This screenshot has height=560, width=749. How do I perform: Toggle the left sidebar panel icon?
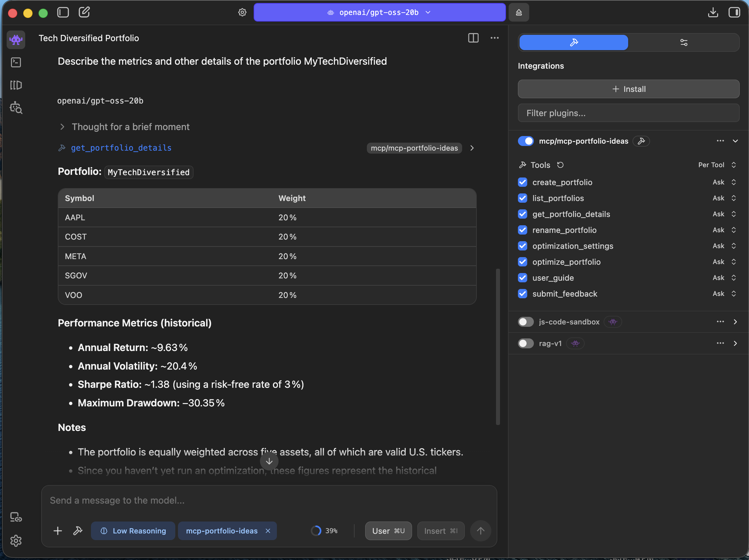(x=63, y=13)
